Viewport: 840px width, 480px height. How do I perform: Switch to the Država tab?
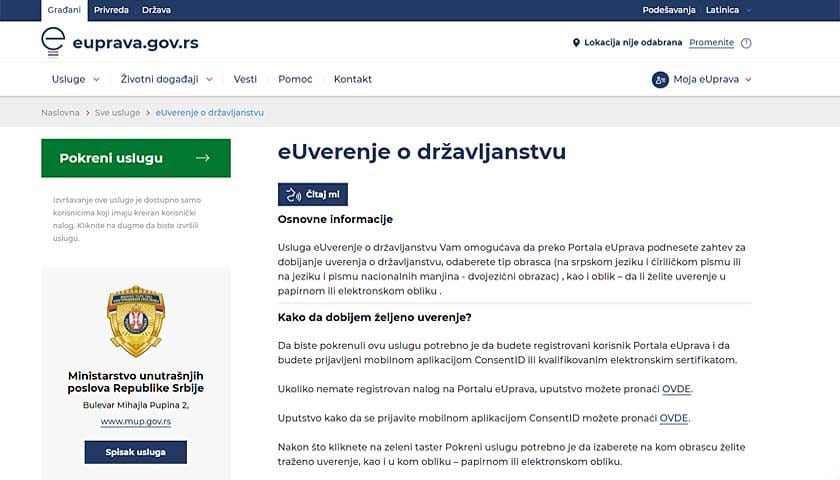tap(156, 10)
